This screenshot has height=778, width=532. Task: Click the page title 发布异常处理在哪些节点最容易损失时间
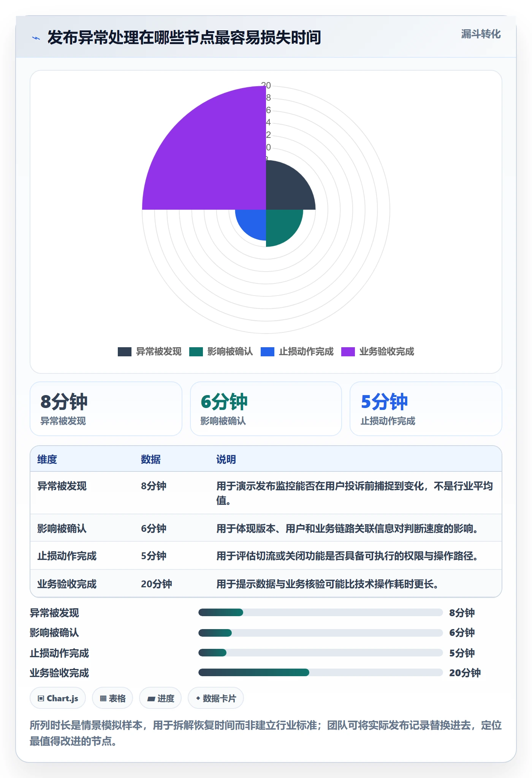click(184, 38)
